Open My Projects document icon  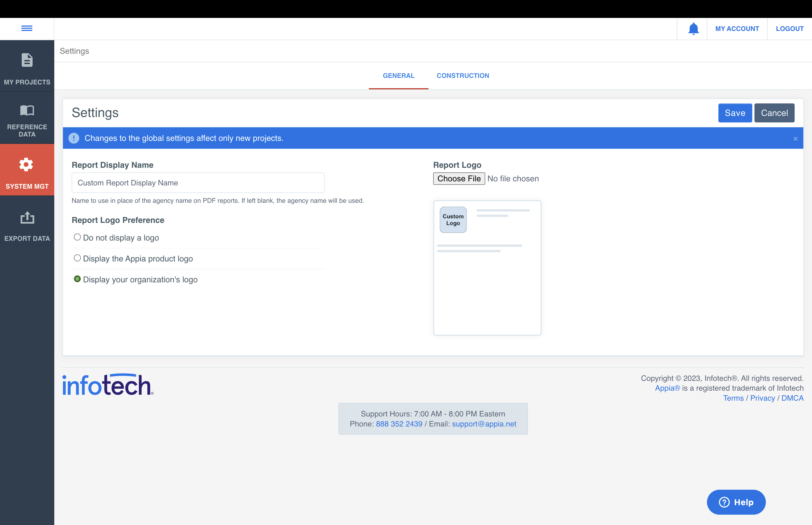[27, 60]
